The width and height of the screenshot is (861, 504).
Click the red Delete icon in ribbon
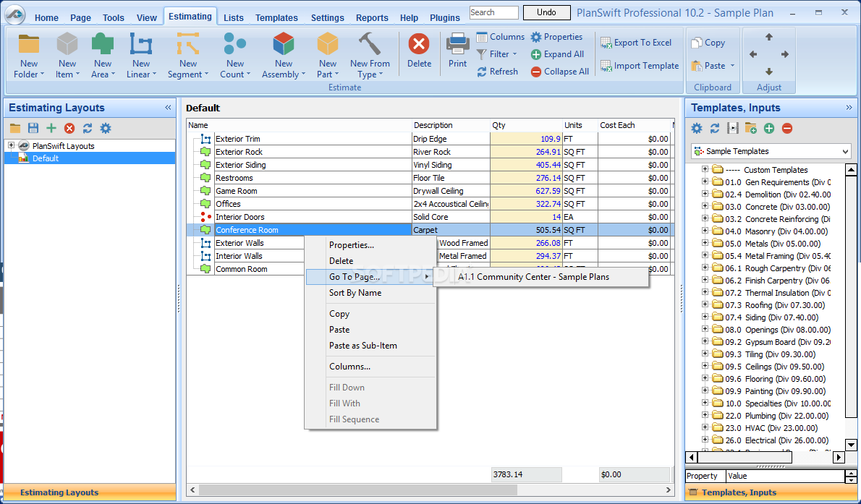[419, 43]
